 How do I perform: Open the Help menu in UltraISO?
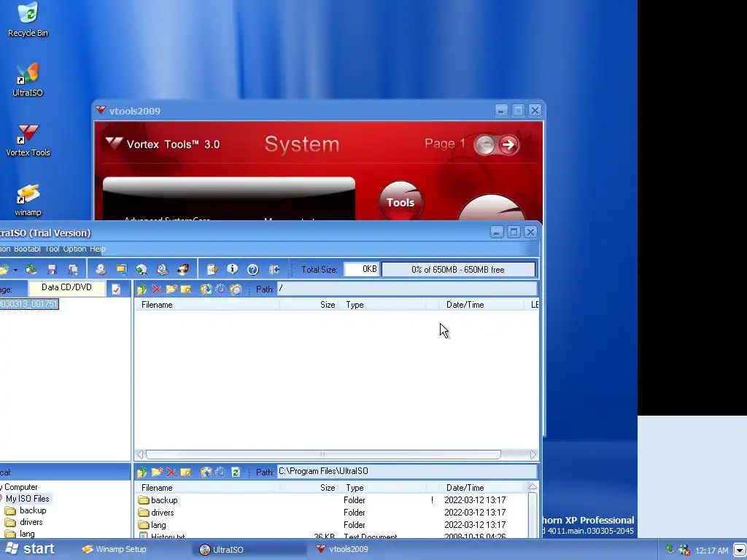(x=98, y=249)
